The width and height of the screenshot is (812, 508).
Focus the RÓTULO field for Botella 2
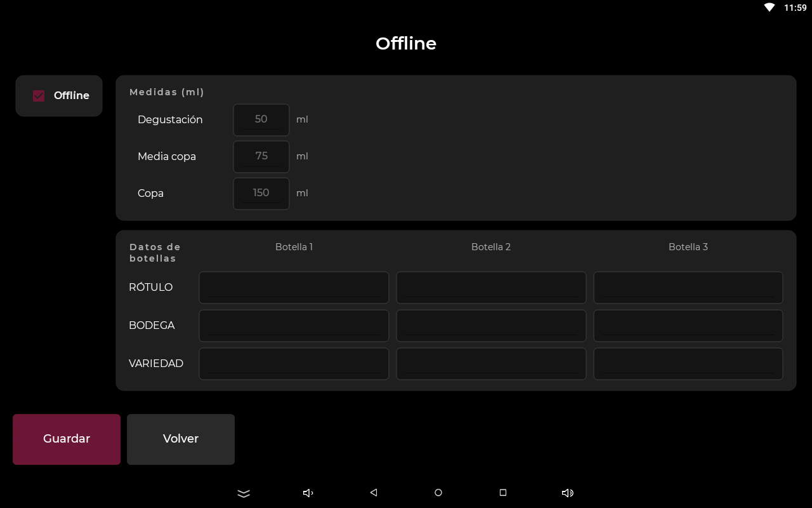click(x=491, y=288)
